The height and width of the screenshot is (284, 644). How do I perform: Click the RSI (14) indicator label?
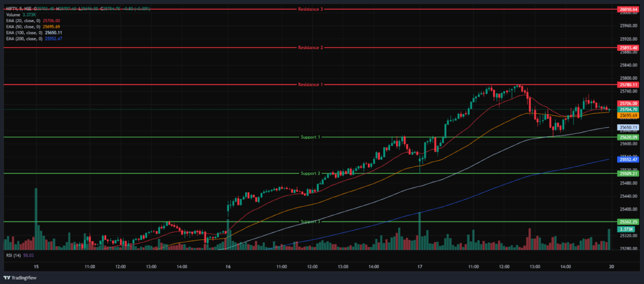point(13,256)
